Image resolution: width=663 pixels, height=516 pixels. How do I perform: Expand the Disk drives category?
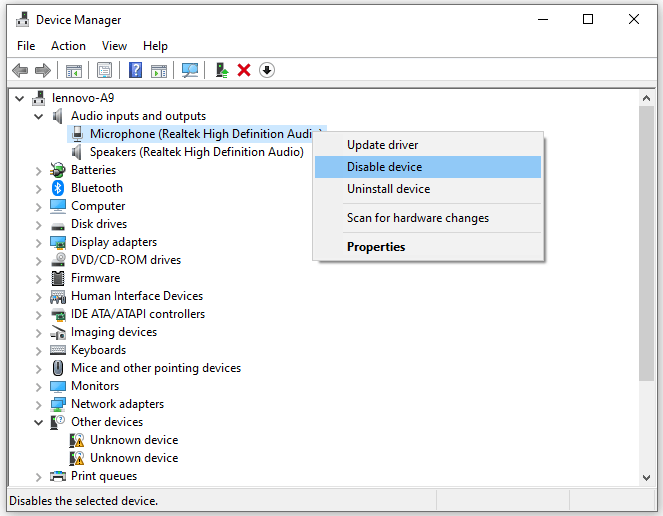[38, 225]
